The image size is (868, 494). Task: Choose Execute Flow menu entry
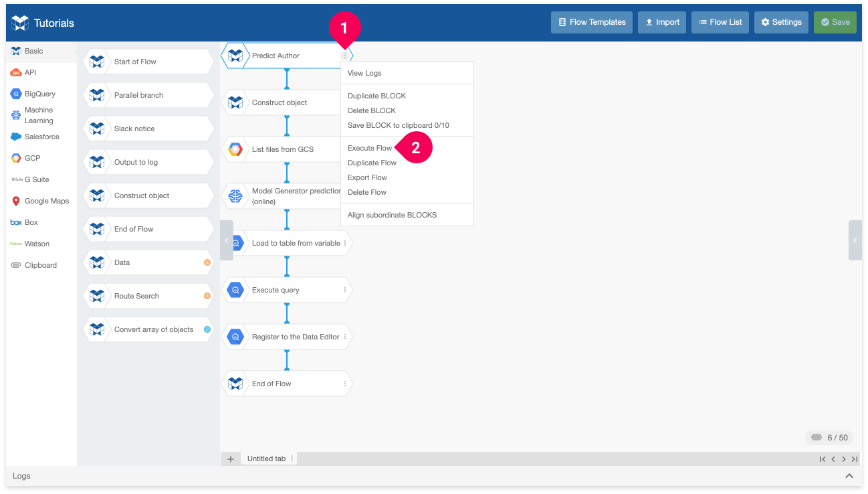tap(407, 148)
